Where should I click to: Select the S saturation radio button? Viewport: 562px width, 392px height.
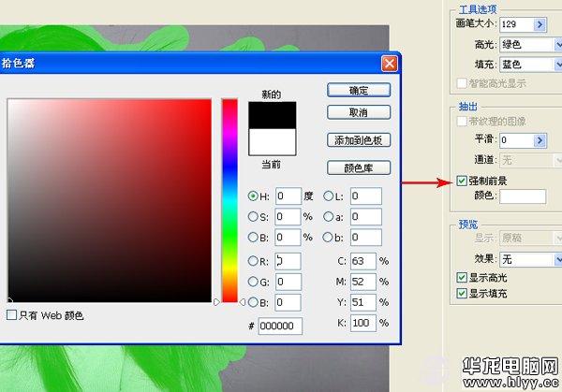coord(253,217)
